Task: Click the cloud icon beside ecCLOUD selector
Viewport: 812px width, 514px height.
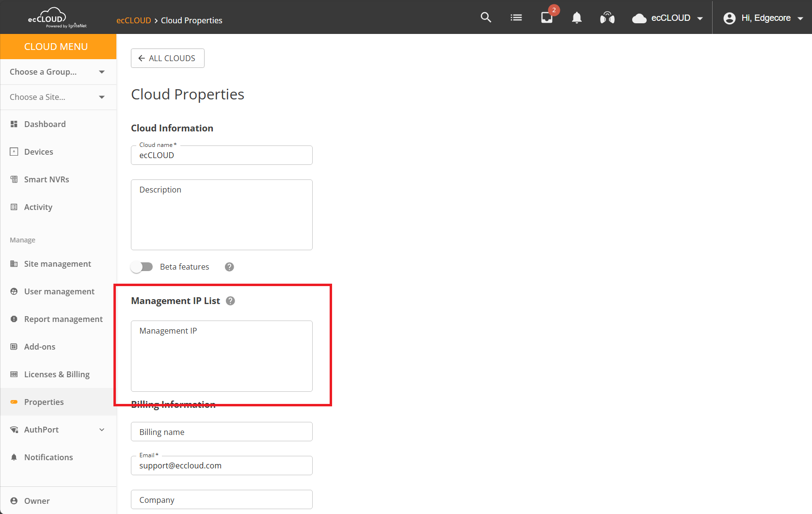Action: click(x=639, y=18)
